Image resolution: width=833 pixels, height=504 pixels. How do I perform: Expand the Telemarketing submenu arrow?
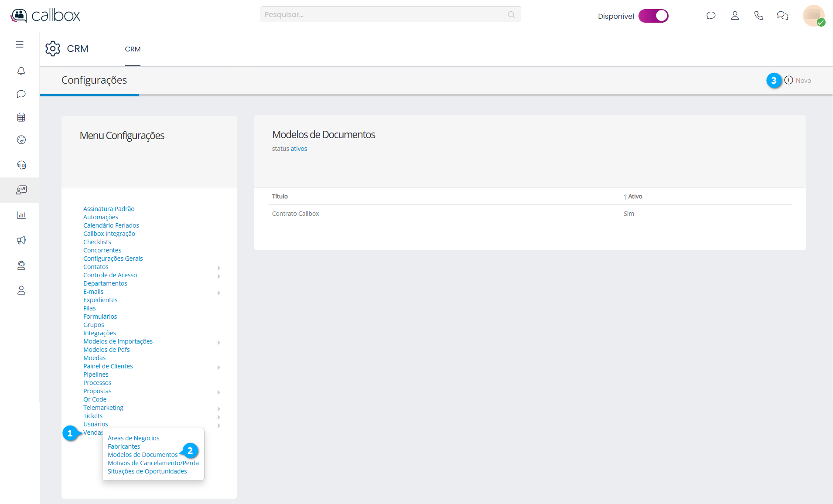click(x=218, y=409)
